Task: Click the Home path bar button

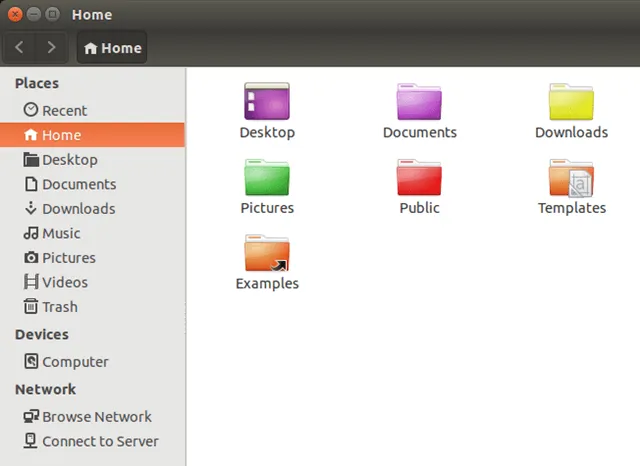Action: [112, 48]
